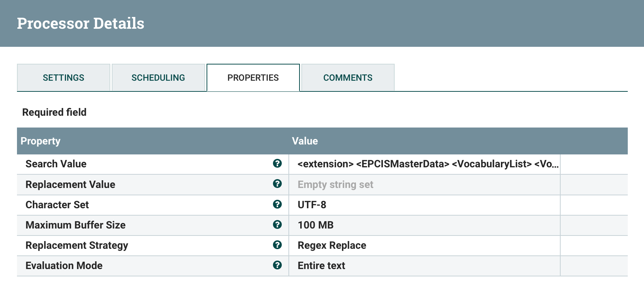
Task: Select the Properties tab
Action: click(x=253, y=78)
